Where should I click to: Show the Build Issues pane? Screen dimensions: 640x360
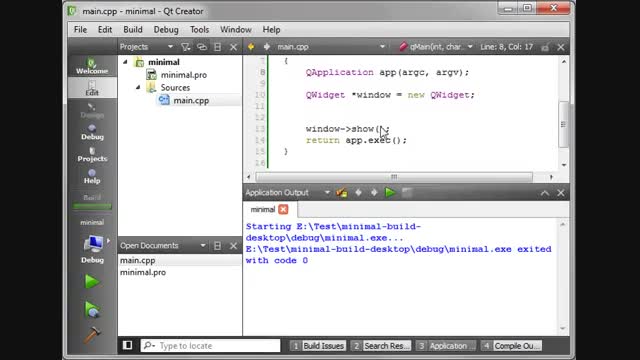coord(318,346)
